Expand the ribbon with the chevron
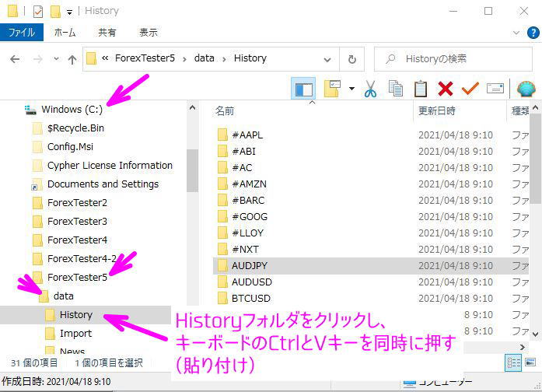The height and width of the screenshot is (392, 542). pos(516,33)
